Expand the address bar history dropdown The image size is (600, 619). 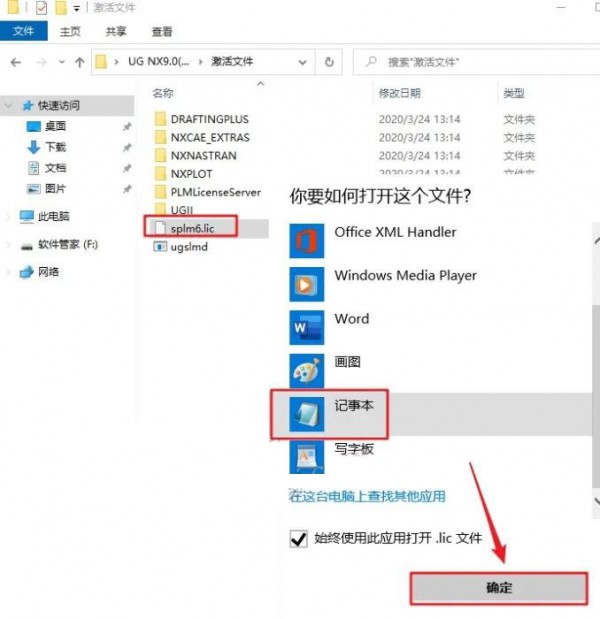tap(302, 62)
